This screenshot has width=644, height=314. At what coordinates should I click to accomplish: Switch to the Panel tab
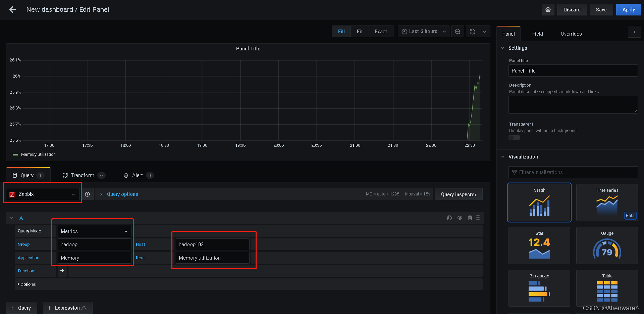(x=508, y=34)
